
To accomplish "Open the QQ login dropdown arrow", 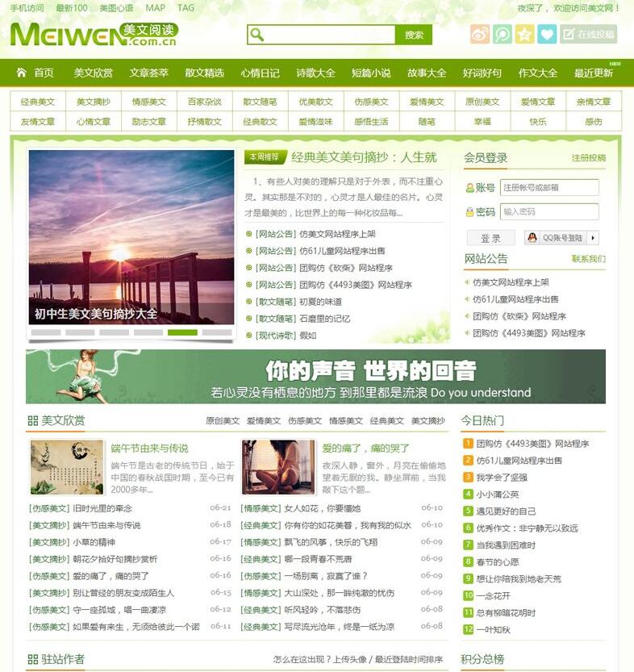I will point(594,238).
